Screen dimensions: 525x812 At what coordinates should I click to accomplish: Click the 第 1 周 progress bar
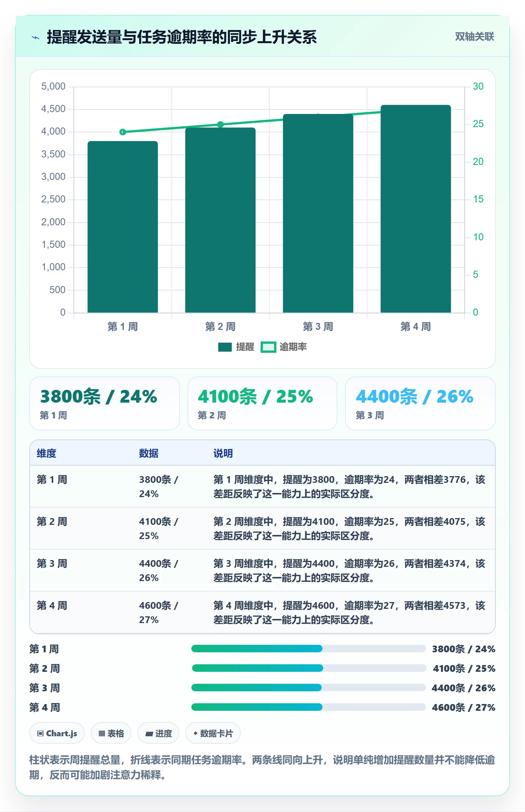309,649
